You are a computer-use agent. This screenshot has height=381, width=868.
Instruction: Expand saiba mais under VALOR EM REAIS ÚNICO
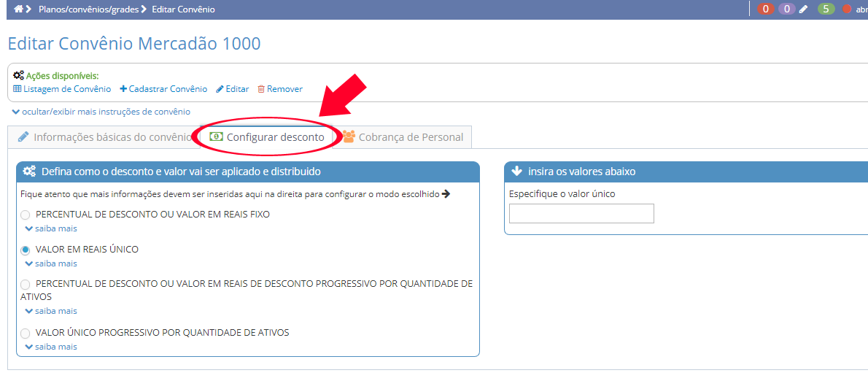[51, 263]
